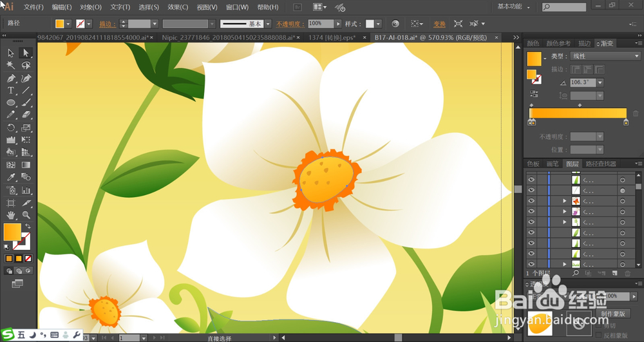The image size is (644, 342).
Task: Select the Eraser tool
Action: [26, 115]
